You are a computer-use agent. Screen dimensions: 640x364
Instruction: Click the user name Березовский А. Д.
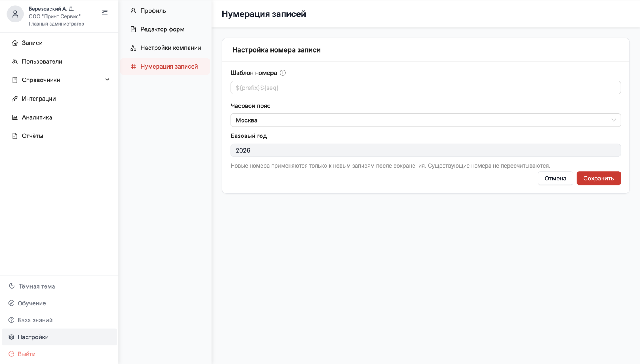(51, 9)
